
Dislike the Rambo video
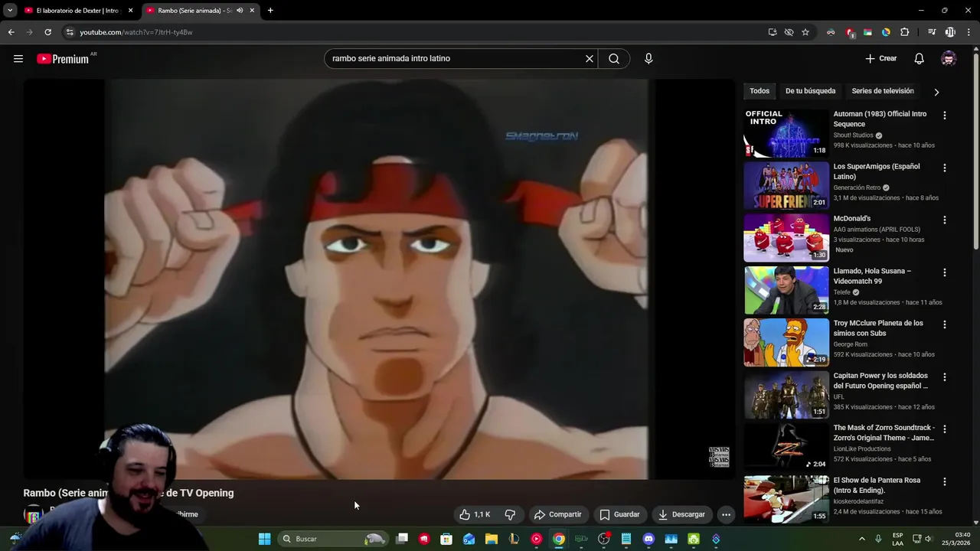(510, 514)
